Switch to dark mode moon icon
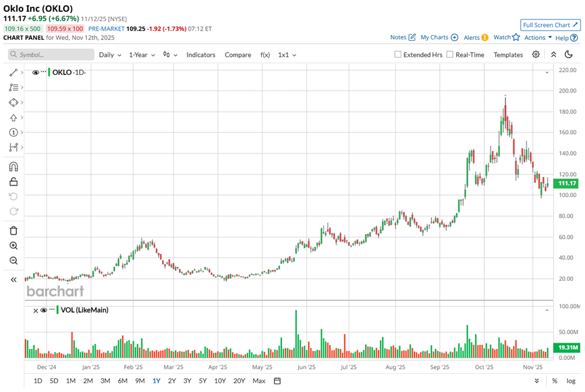The image size is (585, 392). point(569,54)
